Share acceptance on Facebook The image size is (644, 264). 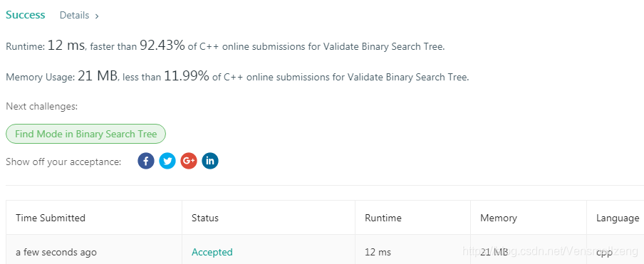[146, 161]
